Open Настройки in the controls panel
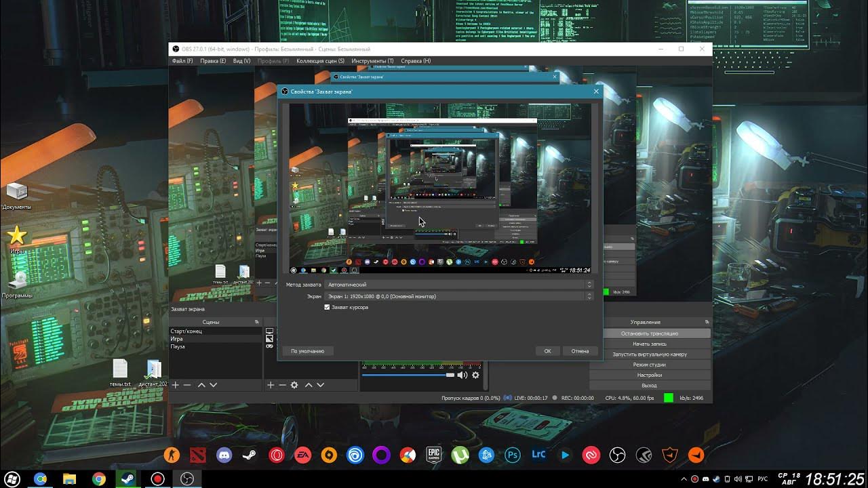The height and width of the screenshot is (488, 868). point(650,375)
